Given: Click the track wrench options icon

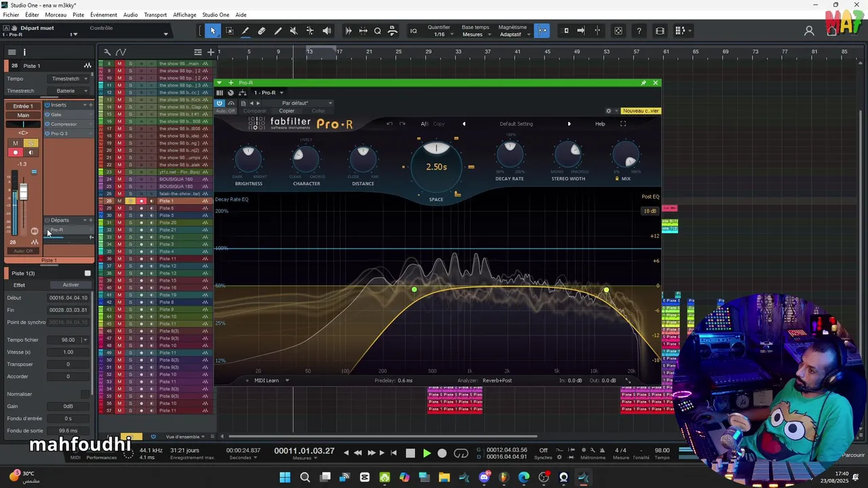Looking at the screenshot, I should [107, 52].
